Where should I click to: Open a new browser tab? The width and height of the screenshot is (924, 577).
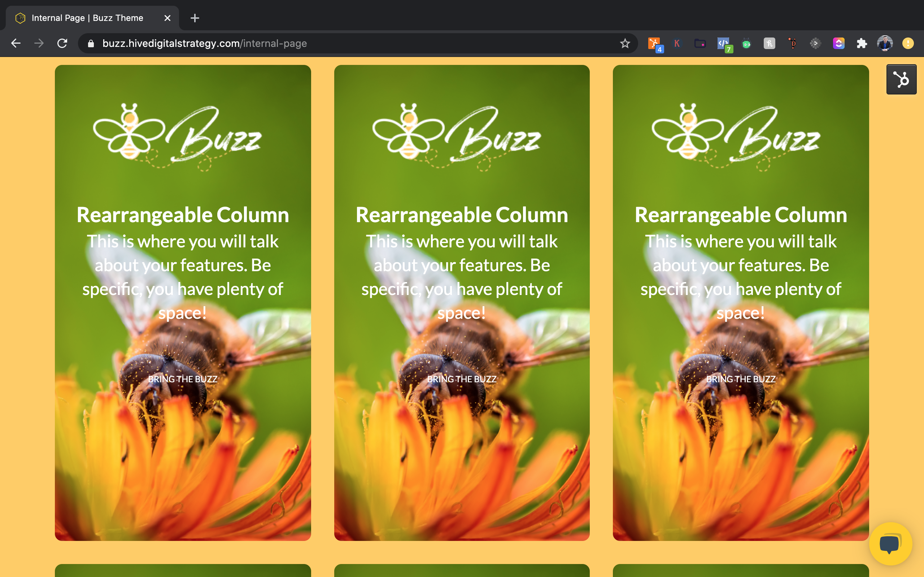(195, 18)
